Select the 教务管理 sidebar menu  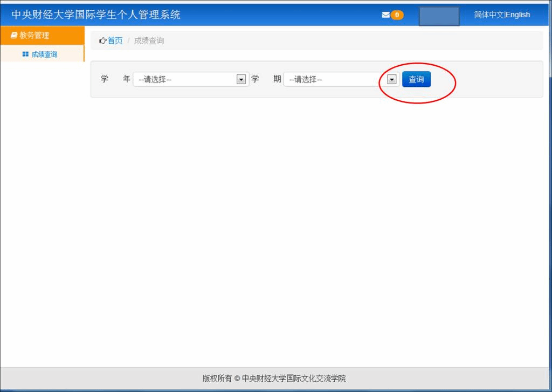(34, 36)
